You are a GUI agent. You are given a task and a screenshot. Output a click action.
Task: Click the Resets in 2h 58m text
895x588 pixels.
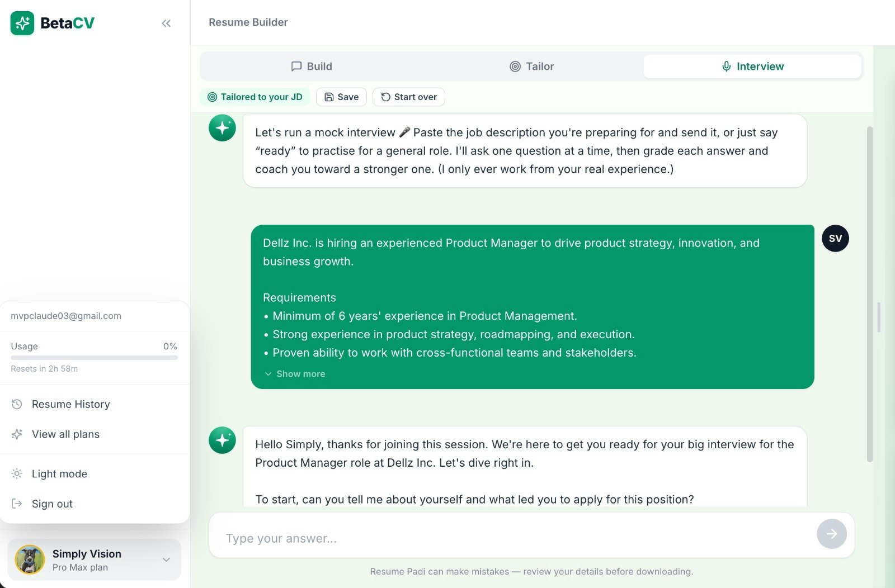(44, 369)
